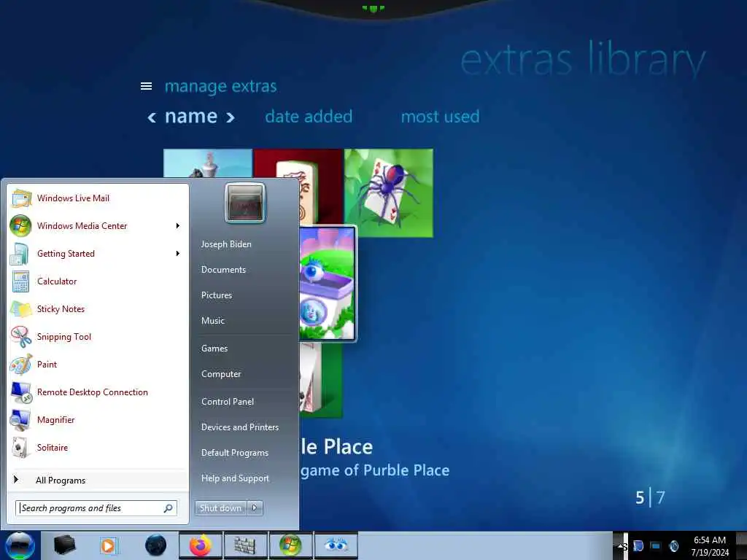Click the monitor network tray icon
The image size is (747, 560).
(656, 546)
